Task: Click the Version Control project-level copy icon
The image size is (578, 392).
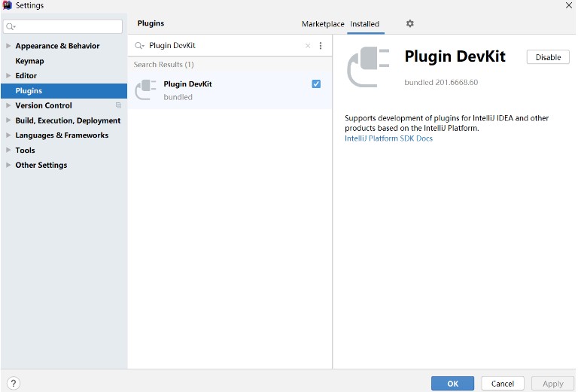Action: click(118, 105)
